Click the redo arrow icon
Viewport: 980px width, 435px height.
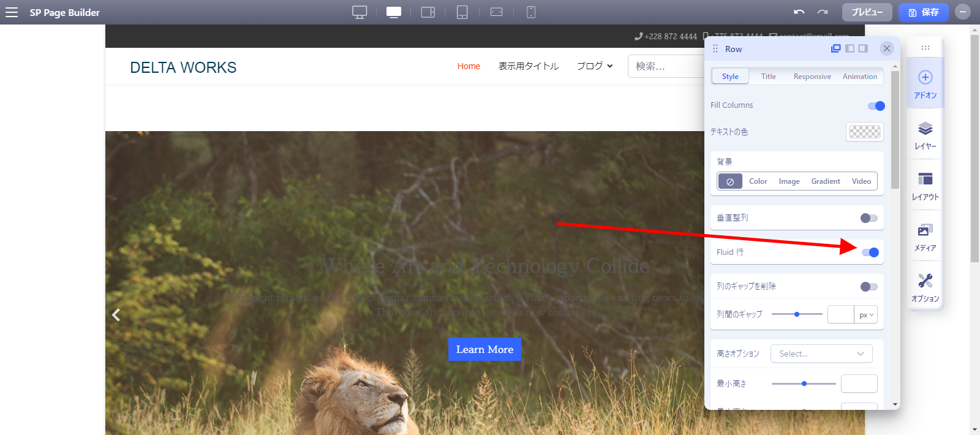[x=823, y=12]
